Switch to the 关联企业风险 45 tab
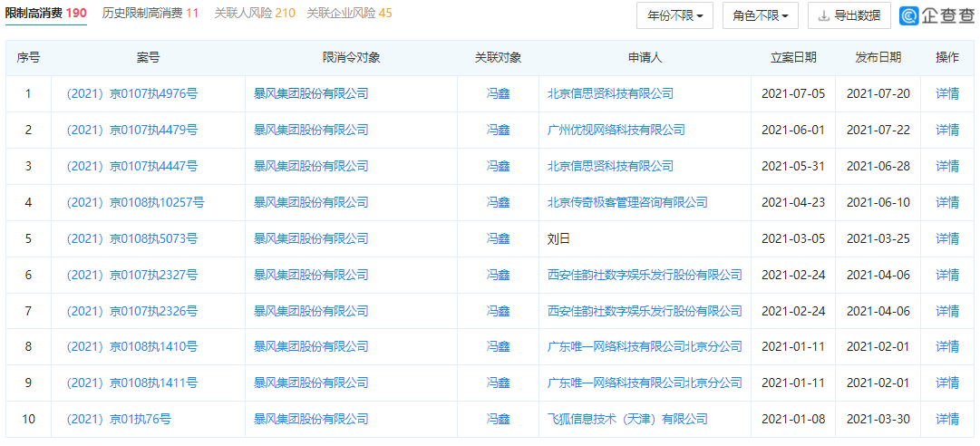This screenshot has height=446, width=980. (x=349, y=13)
